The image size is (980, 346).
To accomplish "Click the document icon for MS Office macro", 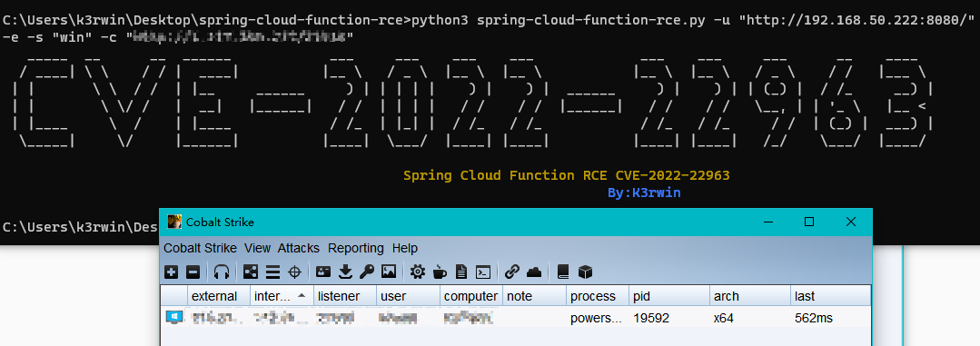I will [x=461, y=272].
